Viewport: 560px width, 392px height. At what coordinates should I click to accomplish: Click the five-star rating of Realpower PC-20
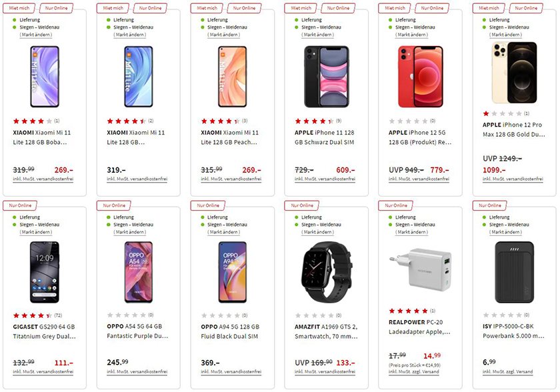pos(408,311)
